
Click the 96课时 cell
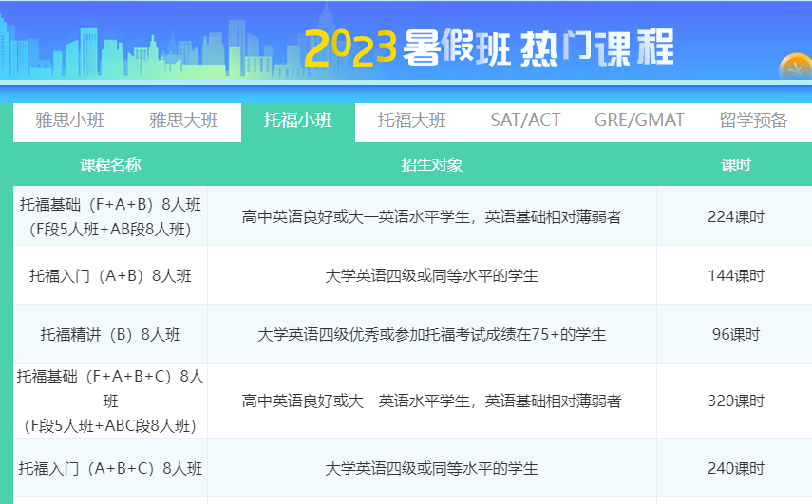(x=735, y=335)
